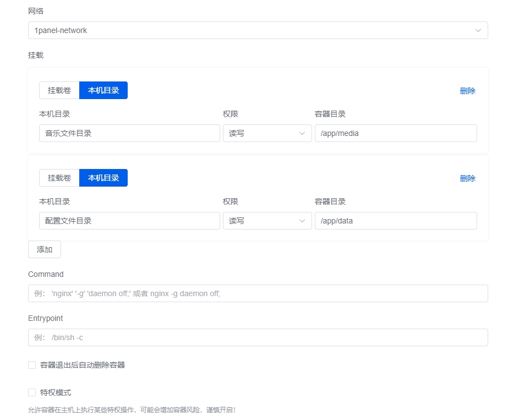Expand 权限 dropdown for the /app/data mount
The width and height of the screenshot is (519, 420).
(267, 221)
